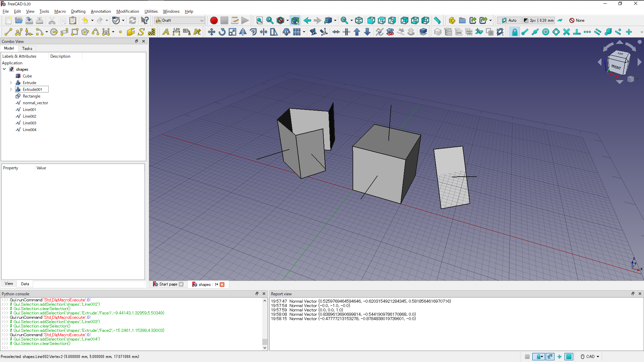Toggle snap to intersection
The height and width of the screenshot is (362, 644).
click(567, 32)
